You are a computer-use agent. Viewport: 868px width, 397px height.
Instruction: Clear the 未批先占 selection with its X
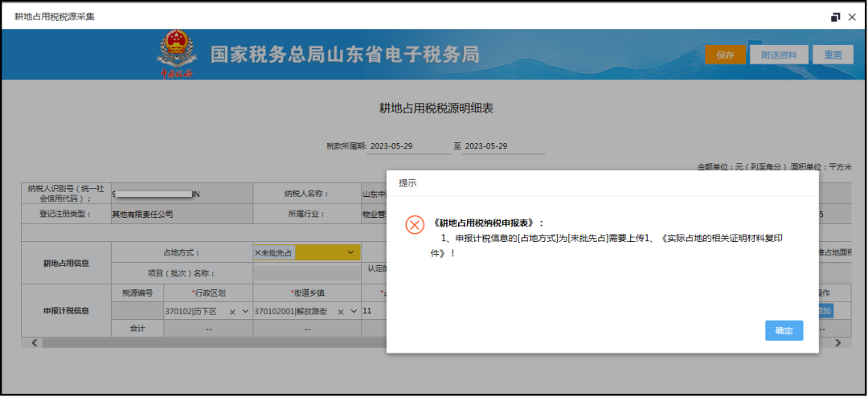[257, 252]
